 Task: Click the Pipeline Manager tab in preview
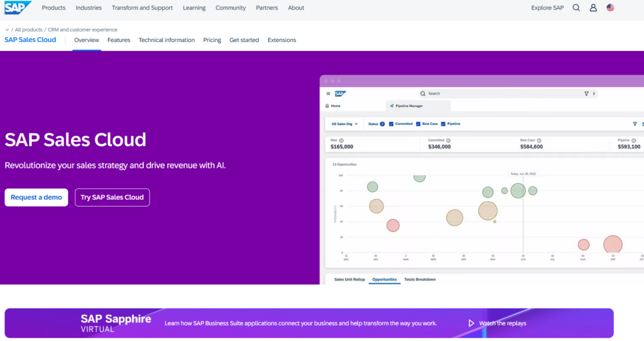point(418,106)
